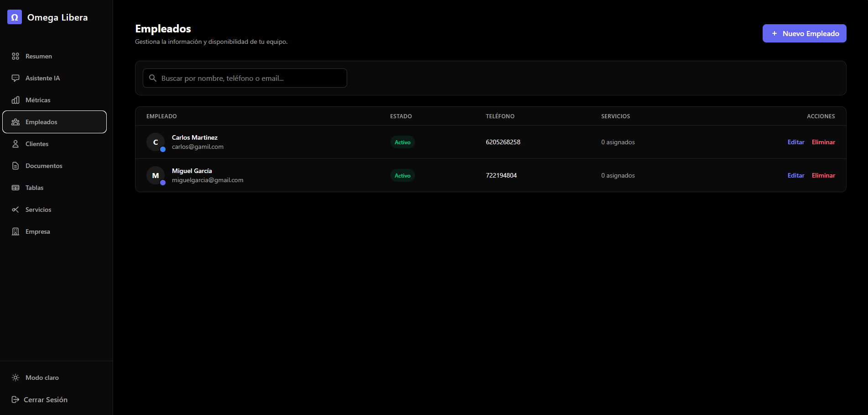The height and width of the screenshot is (415, 868).
Task: Edit Carlos Martinez's record
Action: click(x=796, y=142)
